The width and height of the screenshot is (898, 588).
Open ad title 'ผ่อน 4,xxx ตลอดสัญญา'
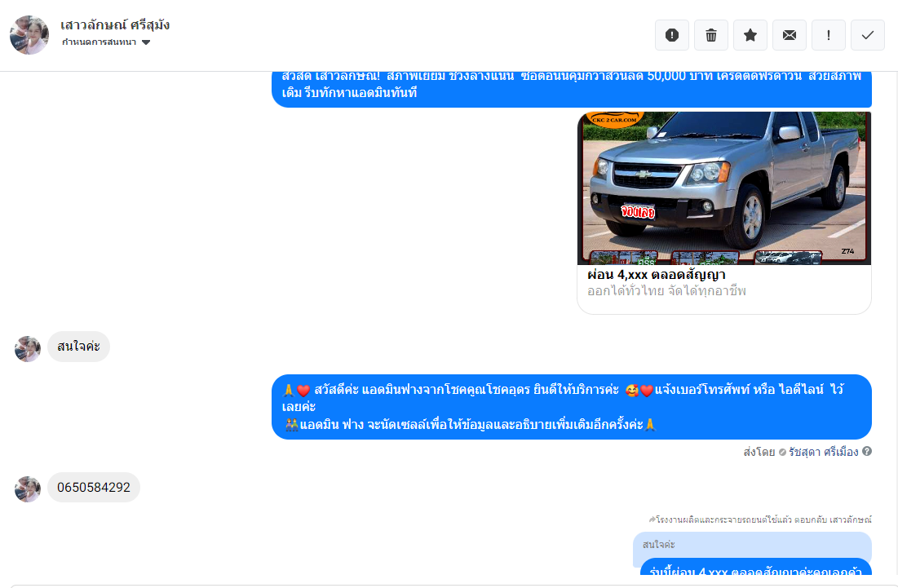pos(657,275)
